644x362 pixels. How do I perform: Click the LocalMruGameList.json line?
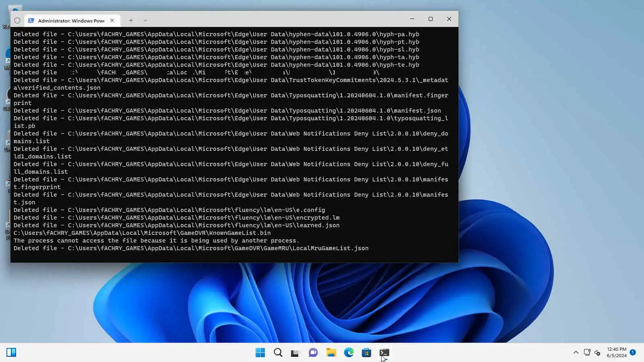click(191, 248)
